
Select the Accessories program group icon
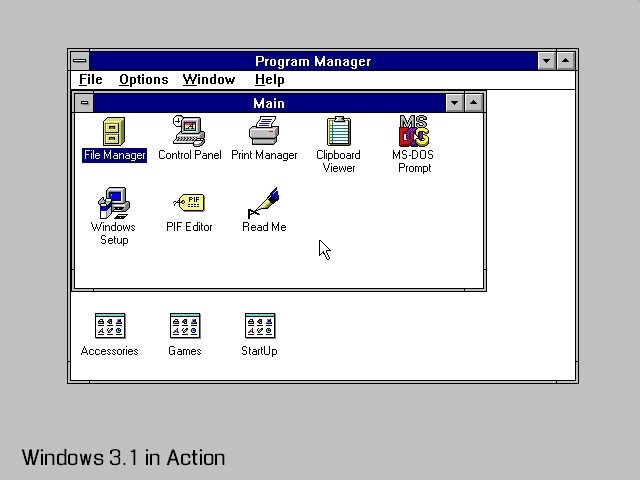(x=110, y=326)
